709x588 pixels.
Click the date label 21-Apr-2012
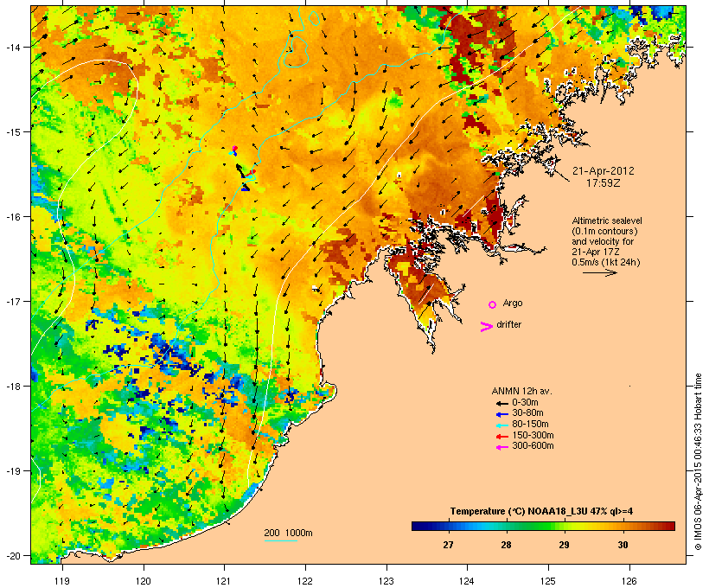(604, 171)
